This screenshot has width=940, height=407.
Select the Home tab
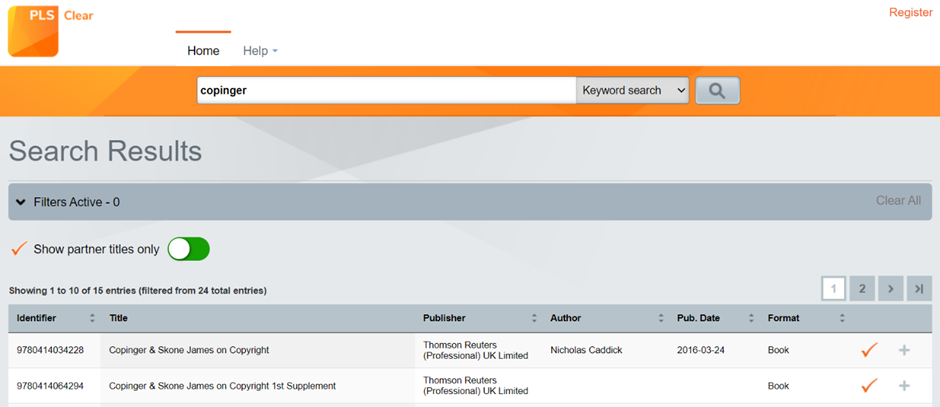point(203,51)
